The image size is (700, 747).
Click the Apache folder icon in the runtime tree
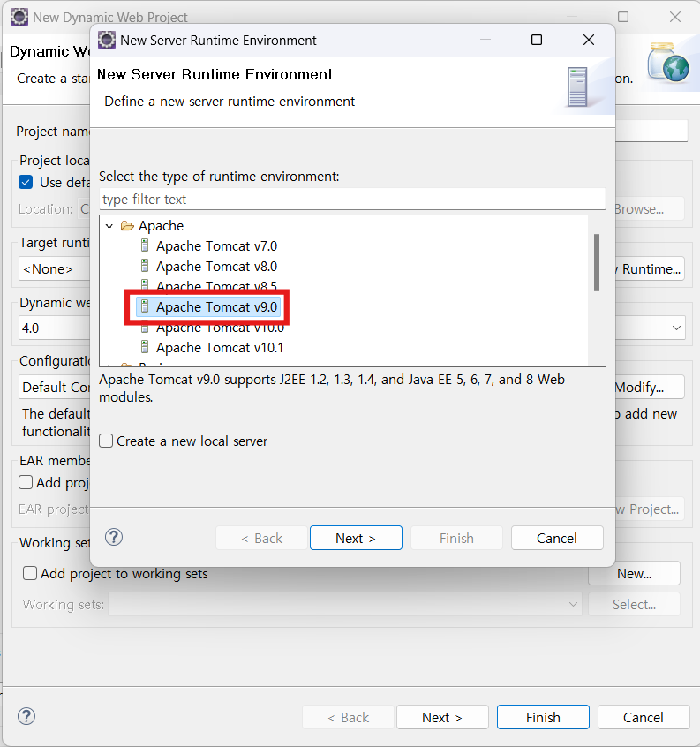[x=127, y=226]
